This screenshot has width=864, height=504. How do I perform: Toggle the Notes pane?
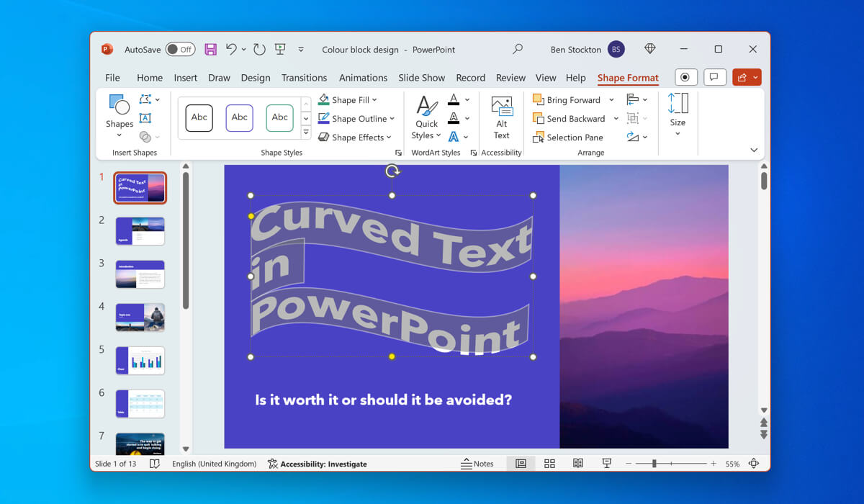(x=477, y=464)
